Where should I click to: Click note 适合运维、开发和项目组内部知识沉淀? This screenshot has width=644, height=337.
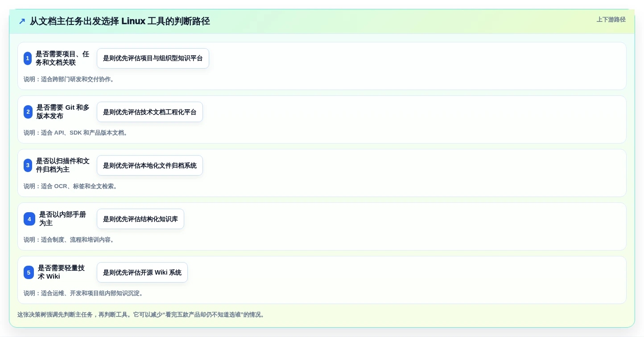pyautogui.click(x=84, y=293)
